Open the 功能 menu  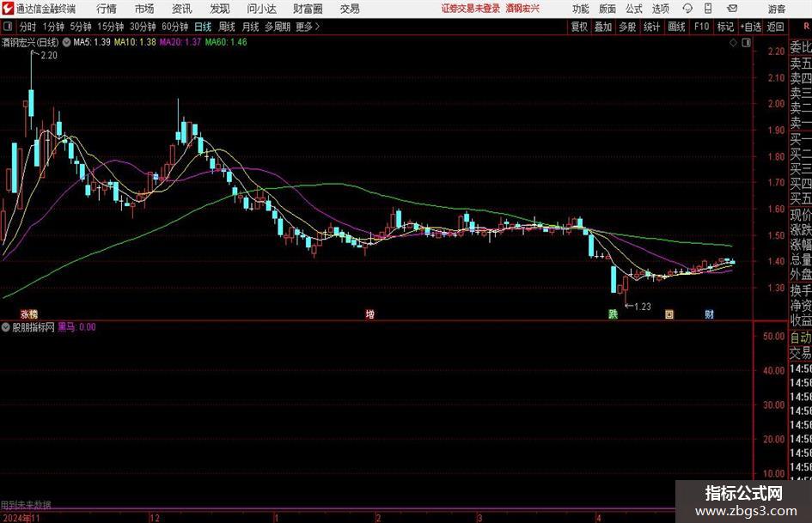581,9
